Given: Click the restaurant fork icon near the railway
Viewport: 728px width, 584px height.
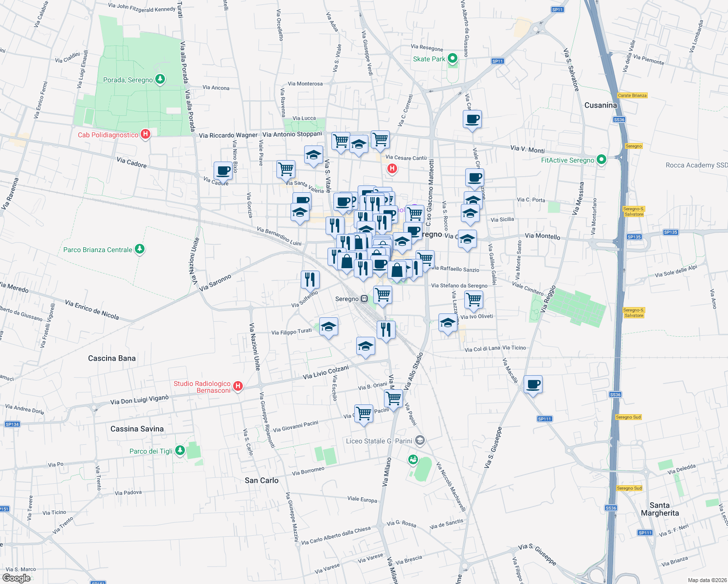Looking at the screenshot, I should [x=386, y=329].
